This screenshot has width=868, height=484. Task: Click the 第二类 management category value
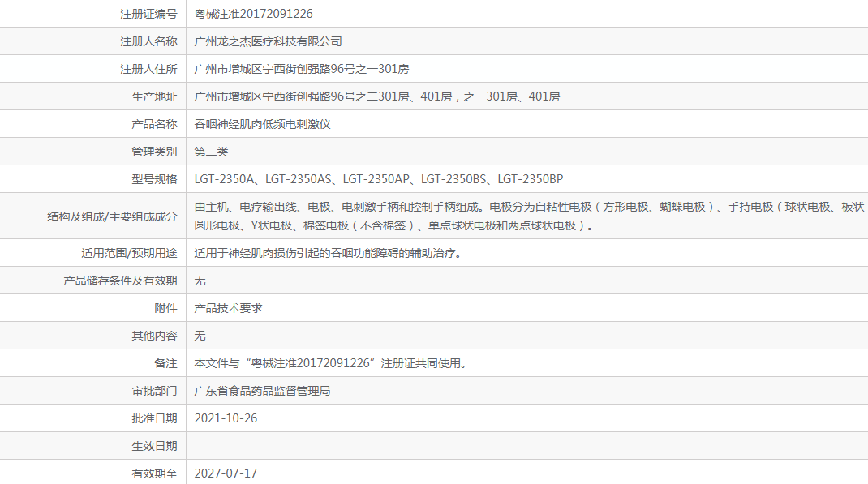(x=211, y=152)
